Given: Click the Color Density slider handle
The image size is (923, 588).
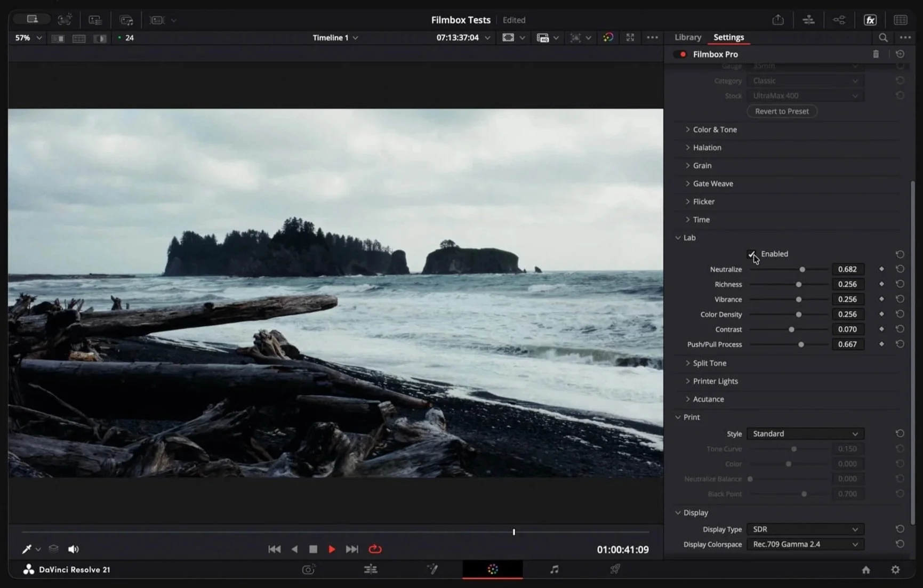Looking at the screenshot, I should [798, 315].
